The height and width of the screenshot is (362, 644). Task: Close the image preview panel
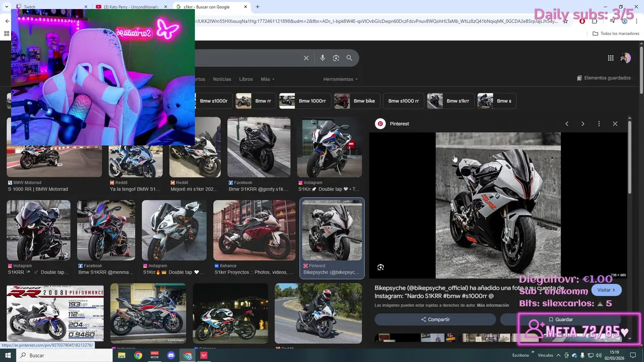click(615, 124)
